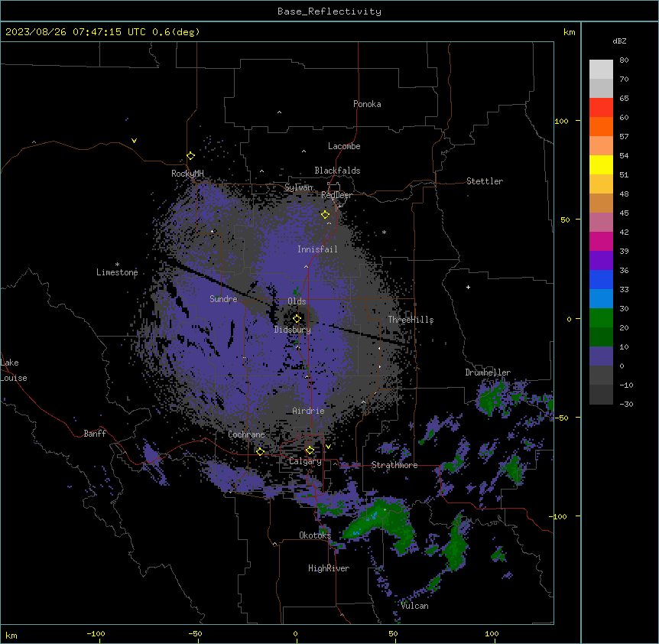Click the Airdrie label
The width and height of the screenshot is (659, 644).
tap(308, 411)
